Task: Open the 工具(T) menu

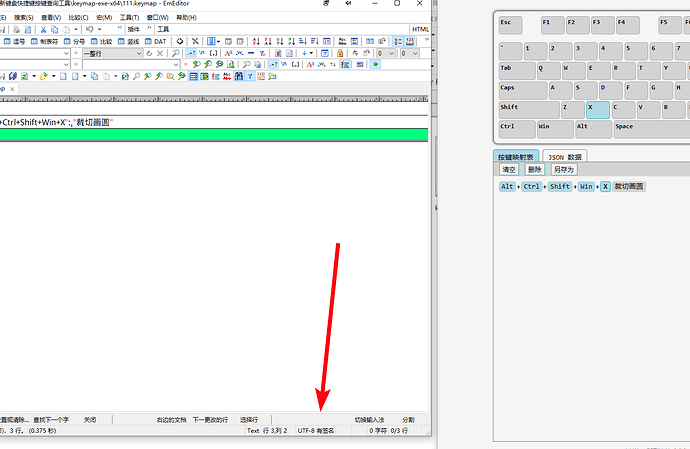Action: point(129,17)
